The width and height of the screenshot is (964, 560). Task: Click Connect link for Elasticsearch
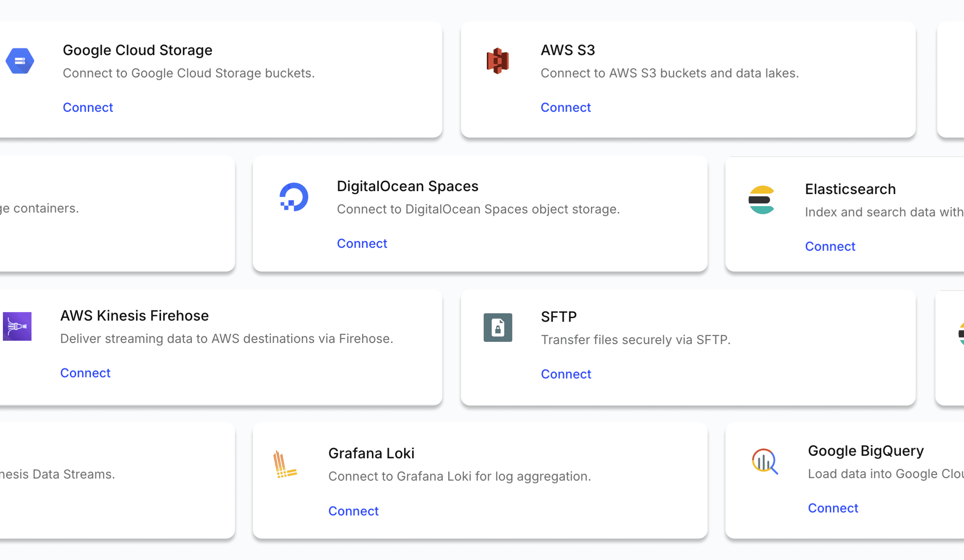(830, 246)
